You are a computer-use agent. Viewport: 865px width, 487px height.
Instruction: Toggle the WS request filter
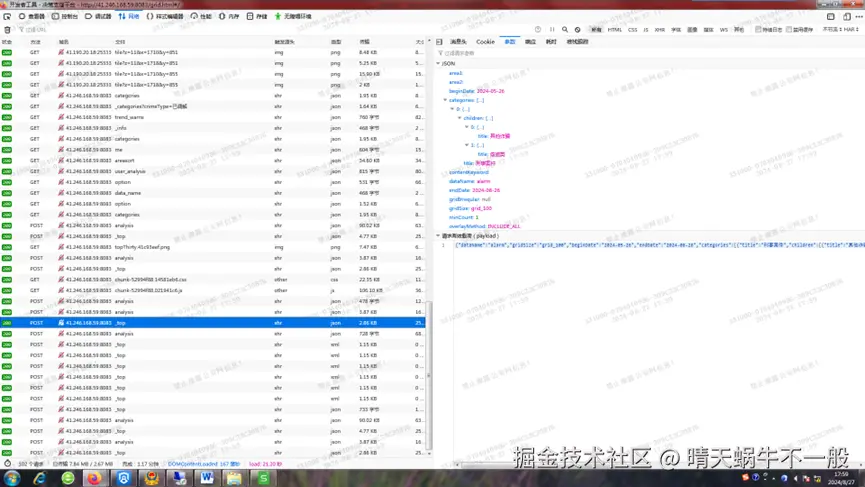coord(723,30)
